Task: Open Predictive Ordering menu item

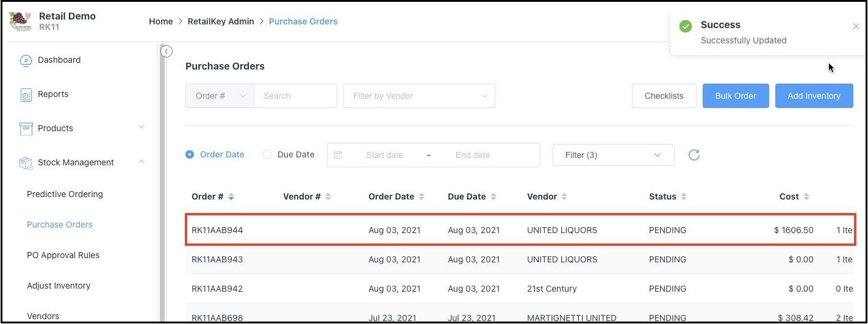Action: tap(65, 194)
